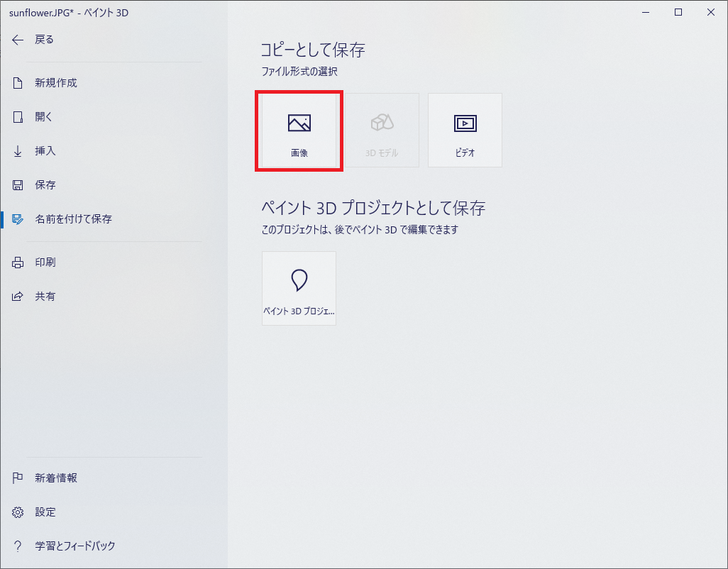Screen dimensions: 728x569
Task: Click the 名前を付けて保存 save-as icon
Action: pyautogui.click(x=17, y=219)
